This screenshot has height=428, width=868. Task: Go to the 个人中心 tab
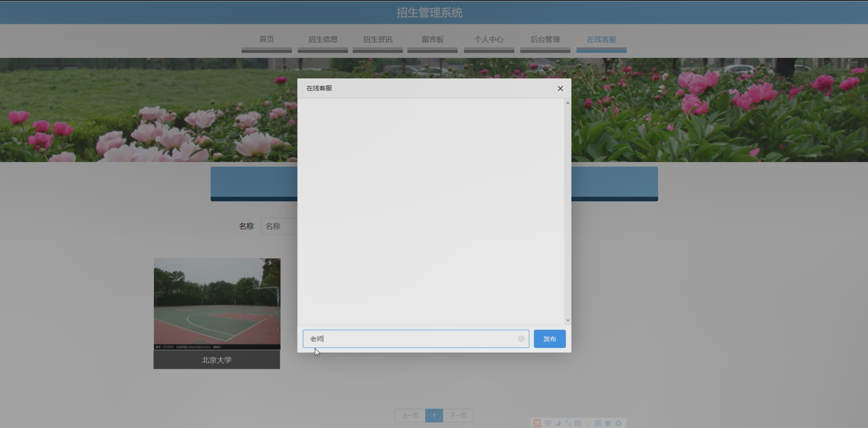click(489, 40)
